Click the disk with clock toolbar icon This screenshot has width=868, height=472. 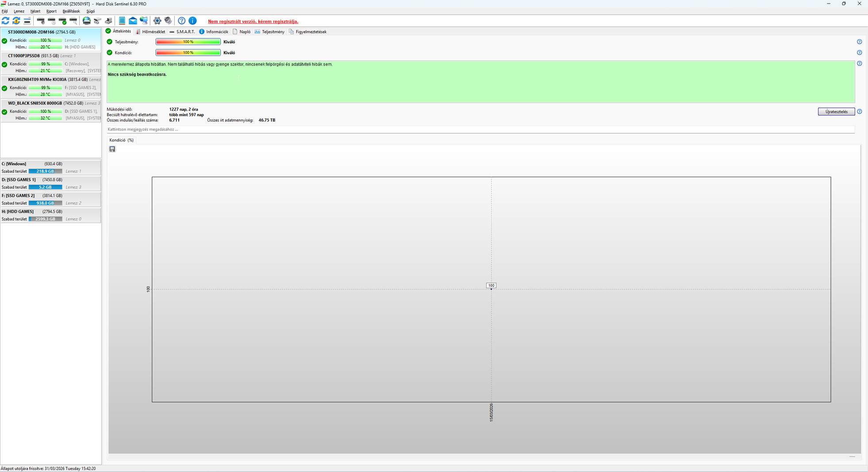click(52, 21)
